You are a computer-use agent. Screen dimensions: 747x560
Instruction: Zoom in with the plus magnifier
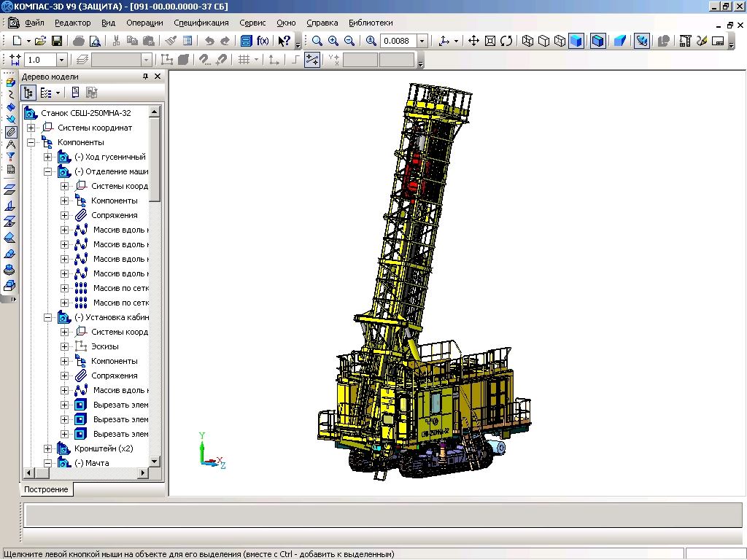point(333,41)
